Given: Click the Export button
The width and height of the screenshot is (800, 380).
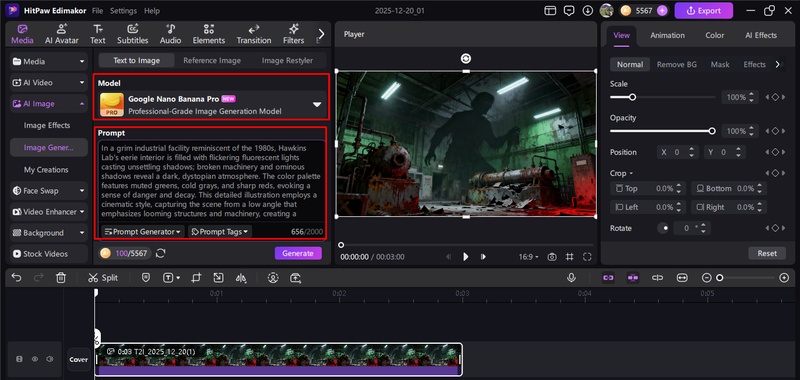Looking at the screenshot, I should point(704,10).
